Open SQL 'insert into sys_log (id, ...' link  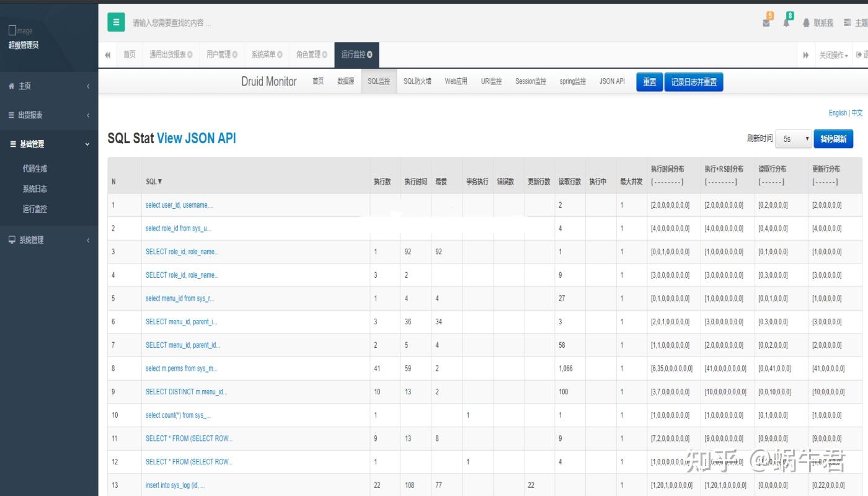pyautogui.click(x=175, y=485)
